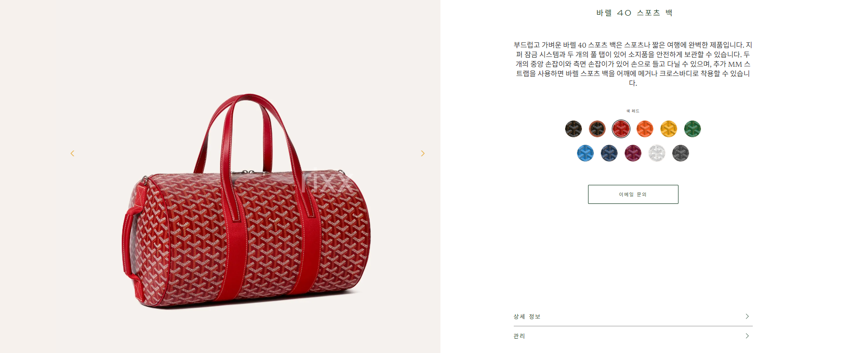Pick the yellow color swatch
Screen dimensions: 868x353
(668, 129)
